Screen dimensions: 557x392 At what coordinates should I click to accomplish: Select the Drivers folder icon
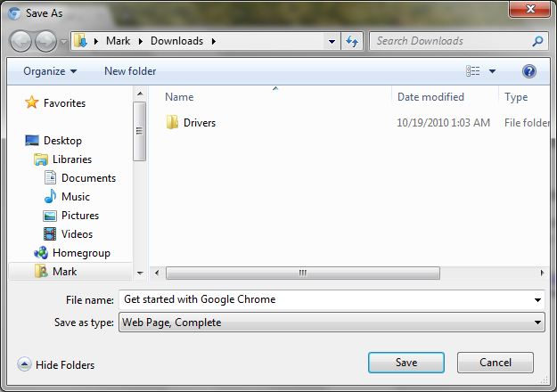click(x=172, y=123)
